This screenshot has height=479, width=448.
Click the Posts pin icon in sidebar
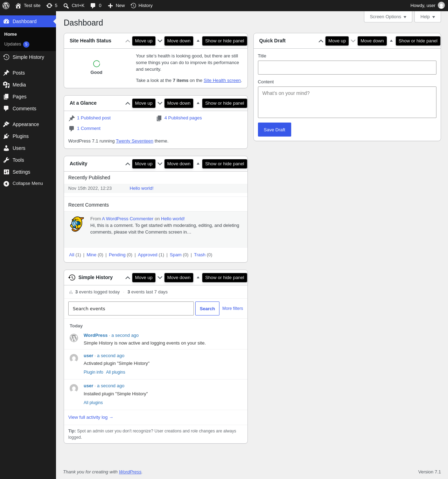6,73
